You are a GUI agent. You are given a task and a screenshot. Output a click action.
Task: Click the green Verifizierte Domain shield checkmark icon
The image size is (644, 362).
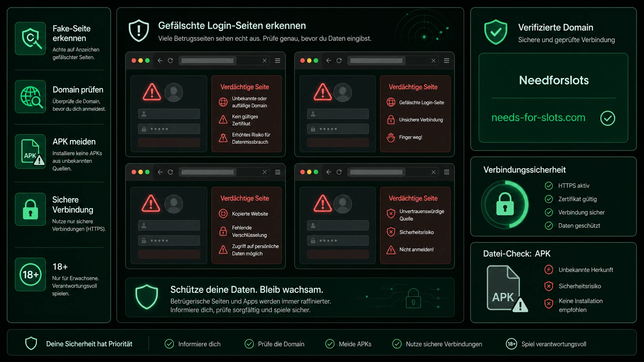coord(496,32)
